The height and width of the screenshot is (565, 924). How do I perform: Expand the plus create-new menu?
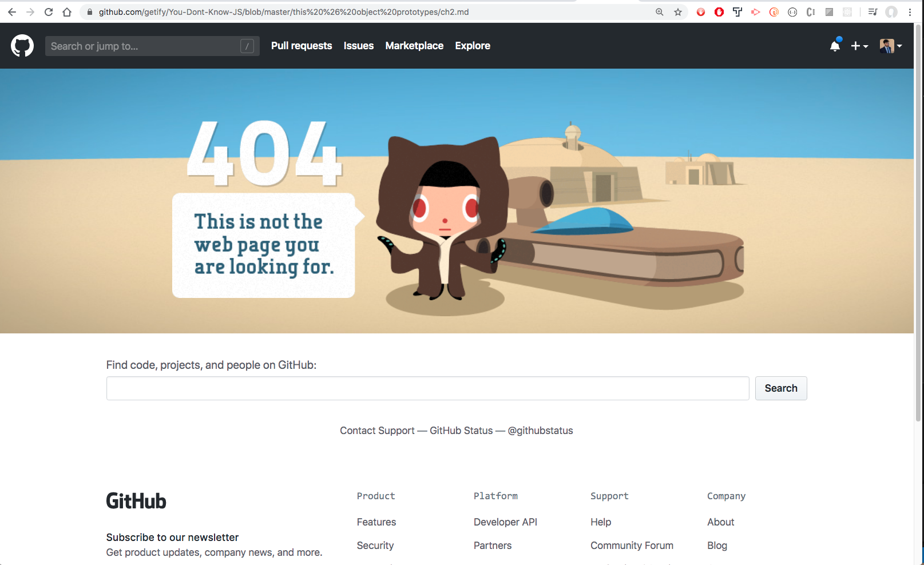pos(859,46)
